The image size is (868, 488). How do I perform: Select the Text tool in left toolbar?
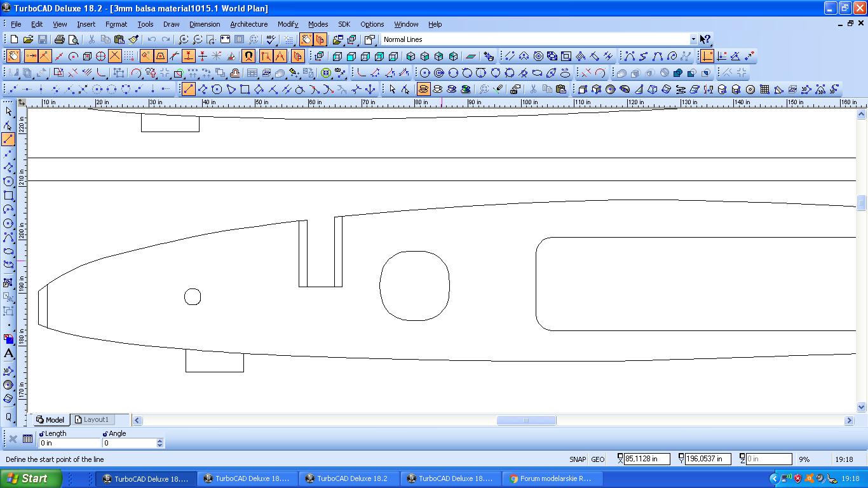[x=8, y=353]
